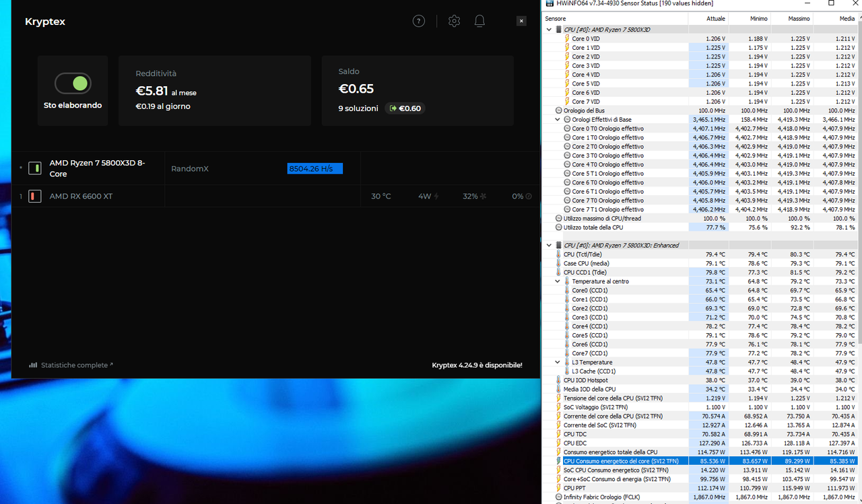862x504 pixels.
Task: Select the Case CPU (media) row
Action: point(700,263)
